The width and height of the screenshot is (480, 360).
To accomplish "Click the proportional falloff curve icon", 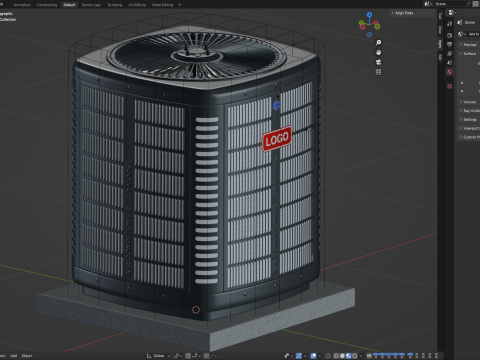I will point(214,356).
